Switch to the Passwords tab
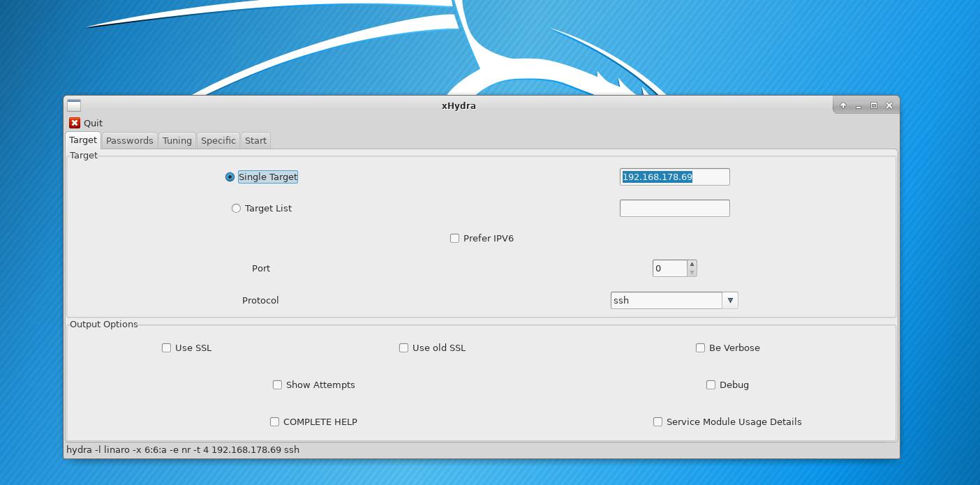 pyautogui.click(x=129, y=140)
